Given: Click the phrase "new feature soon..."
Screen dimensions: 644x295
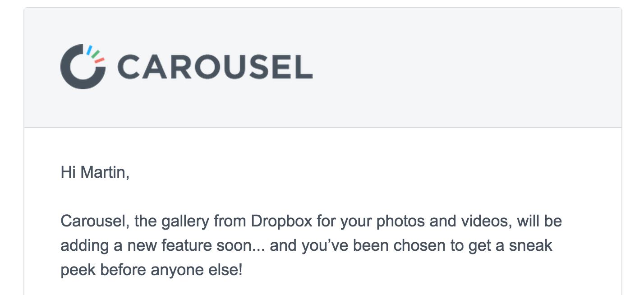Looking at the screenshot, I should coord(197,246).
